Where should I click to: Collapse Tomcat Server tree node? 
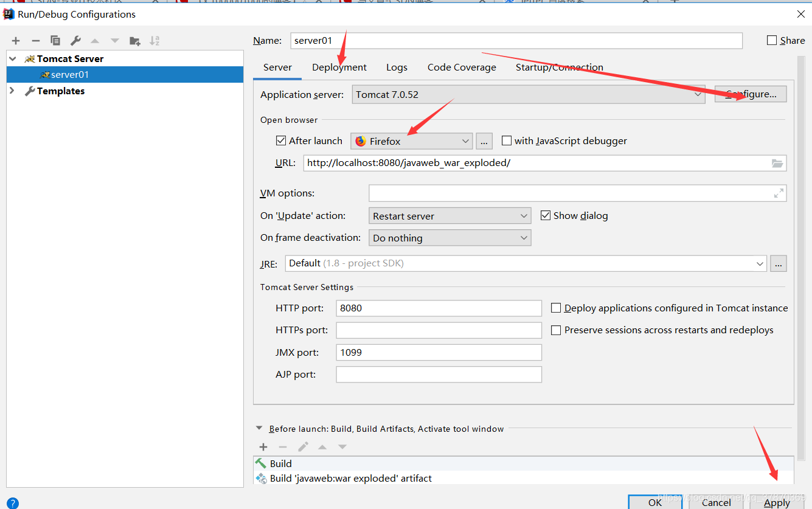[13, 58]
